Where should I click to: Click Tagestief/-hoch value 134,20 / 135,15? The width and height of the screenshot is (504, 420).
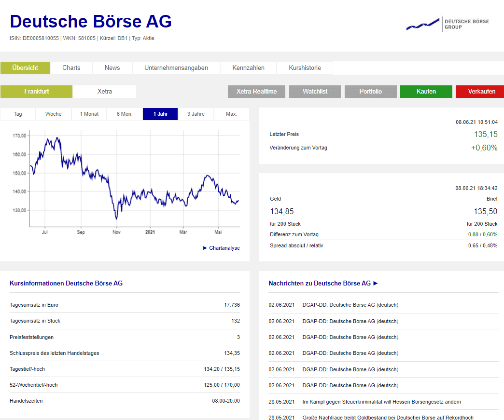coord(222,369)
